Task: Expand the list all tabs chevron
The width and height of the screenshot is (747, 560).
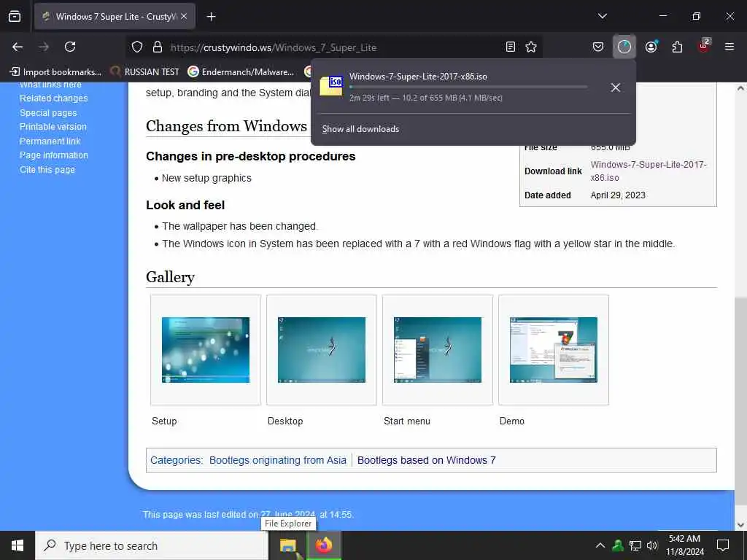Action: tap(602, 16)
